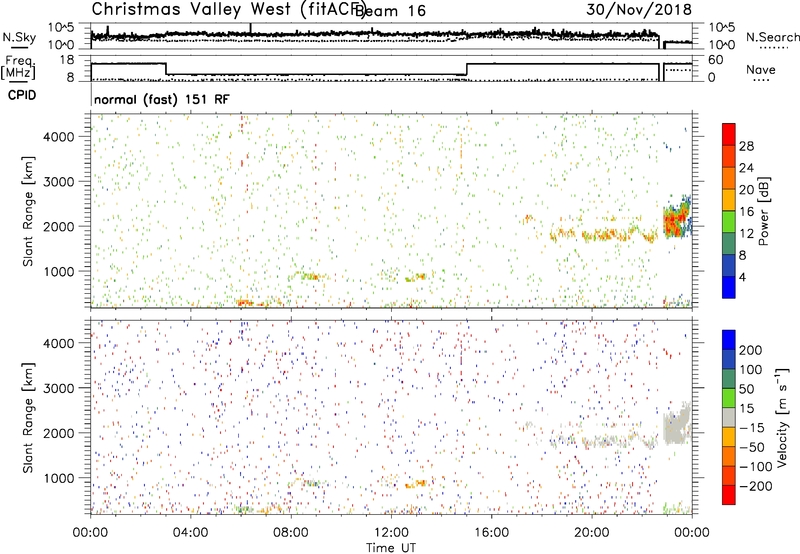Select the "Freq. [MHz]" axis label

click(x=18, y=67)
